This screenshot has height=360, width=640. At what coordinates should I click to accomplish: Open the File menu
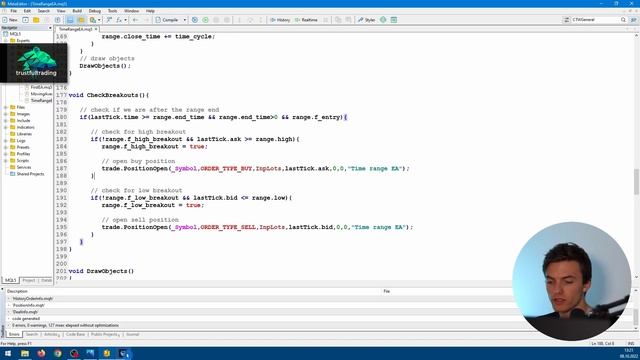click(13, 11)
